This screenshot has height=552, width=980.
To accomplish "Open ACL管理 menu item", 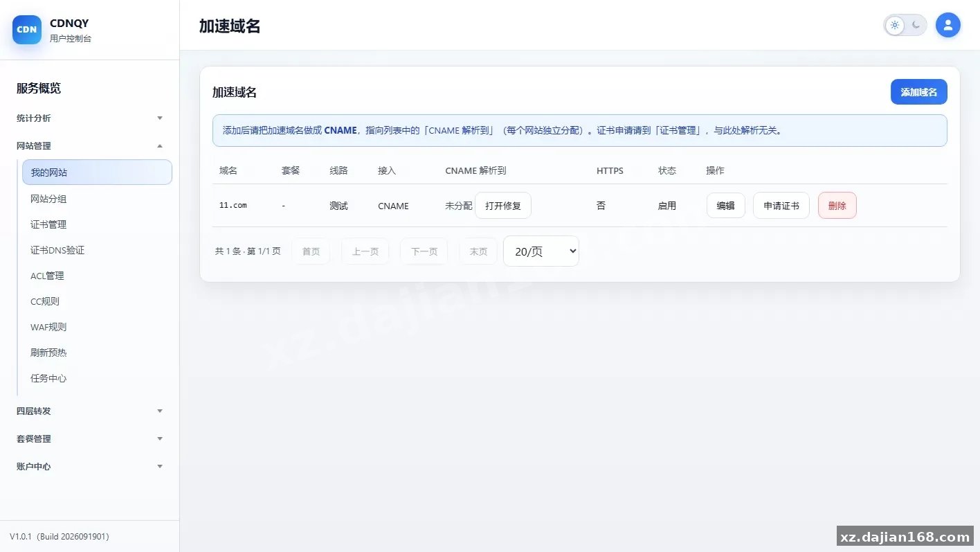I will [x=97, y=276].
